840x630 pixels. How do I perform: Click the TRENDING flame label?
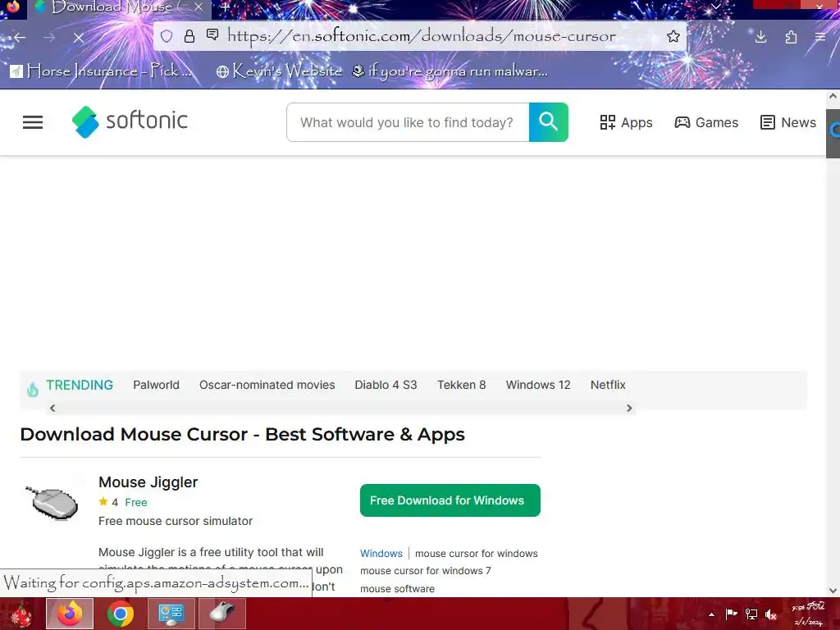(x=71, y=386)
